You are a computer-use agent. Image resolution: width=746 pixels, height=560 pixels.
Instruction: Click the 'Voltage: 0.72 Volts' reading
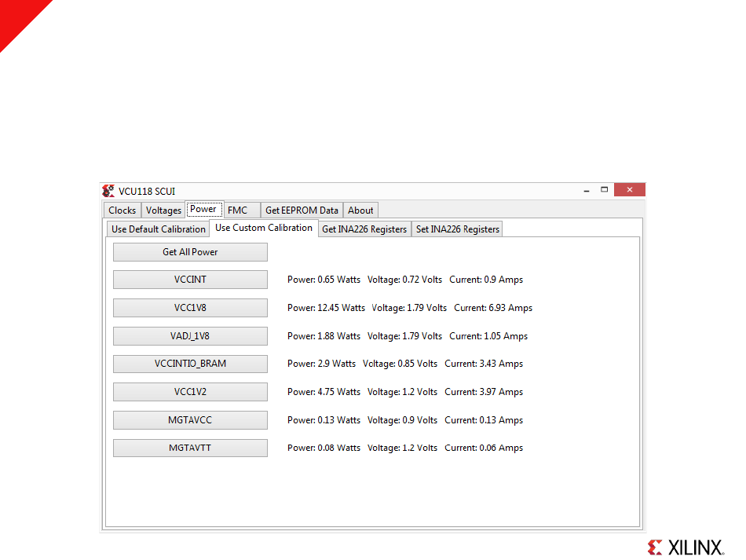[404, 280]
